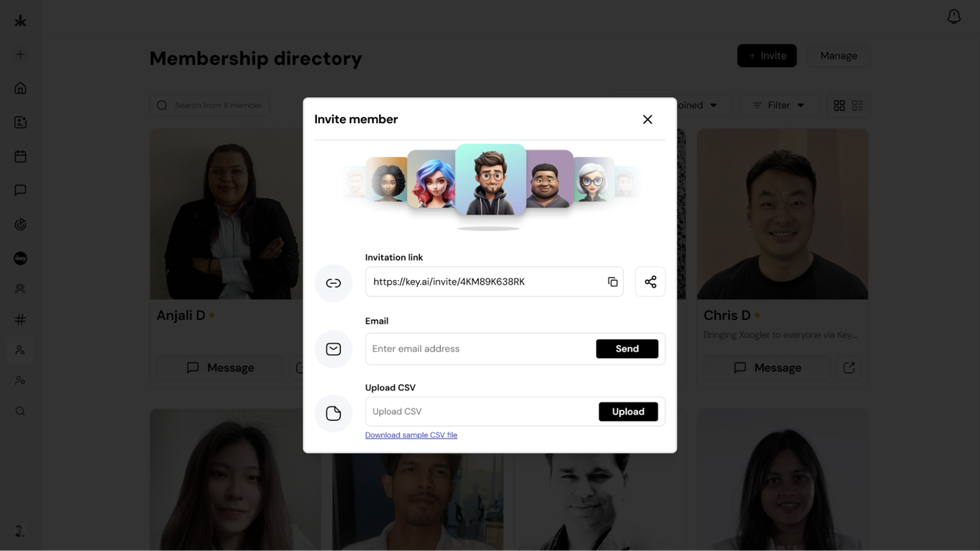
Task: Click the round envelope email icon
Action: pos(333,349)
